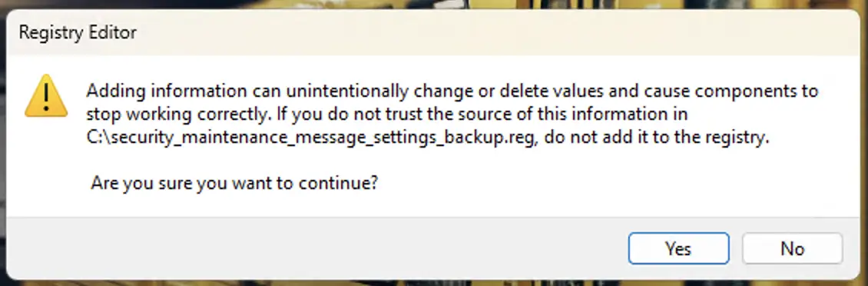Click the 'Are you sure you want to continue?' text

click(234, 183)
